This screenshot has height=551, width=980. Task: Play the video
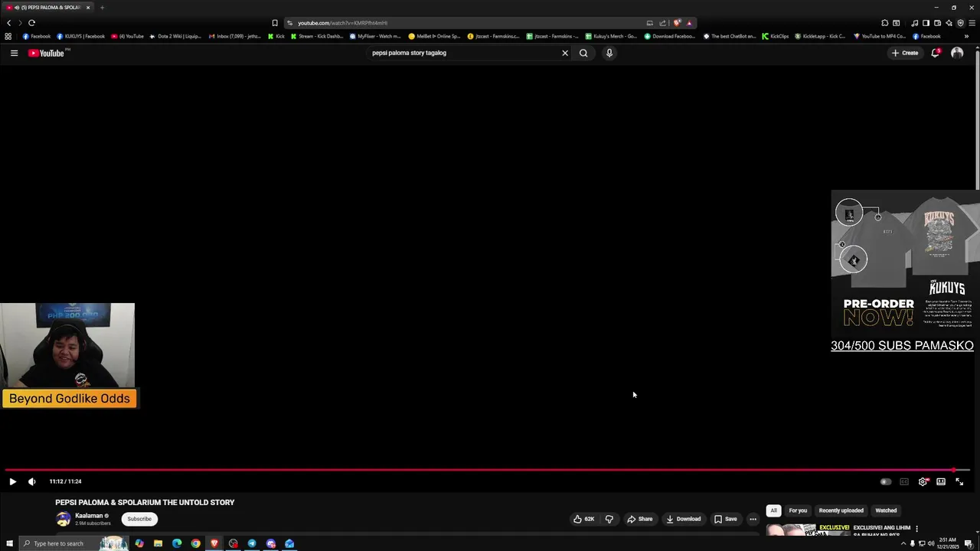click(x=12, y=481)
